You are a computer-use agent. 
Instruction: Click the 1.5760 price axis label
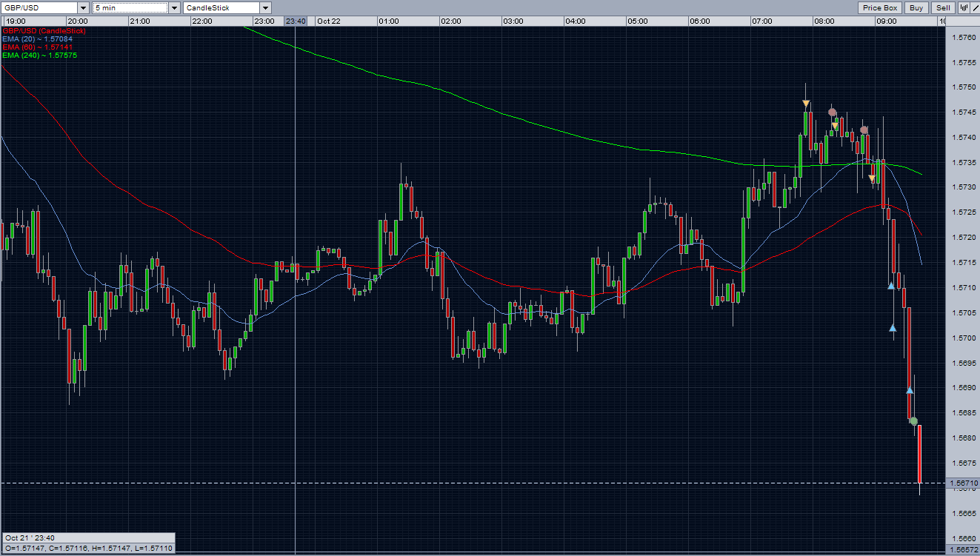(964, 37)
